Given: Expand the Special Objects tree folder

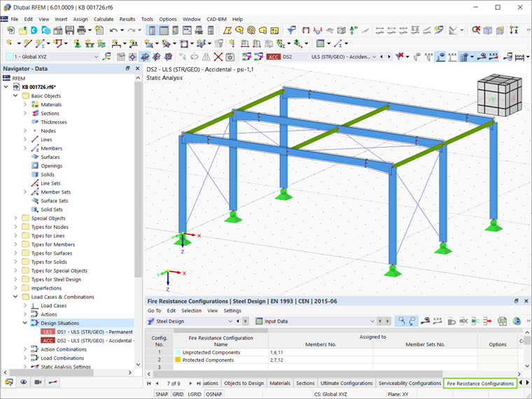Looking at the screenshot, I should (15, 218).
